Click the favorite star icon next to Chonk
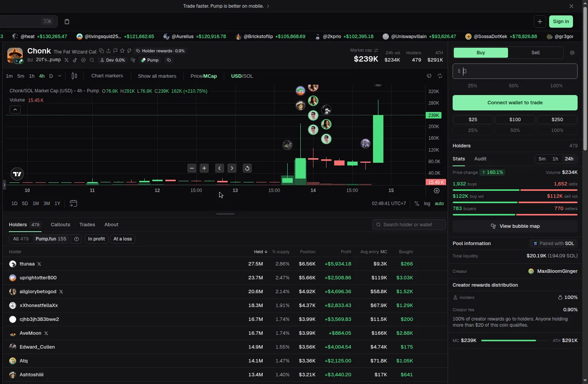 122,51
